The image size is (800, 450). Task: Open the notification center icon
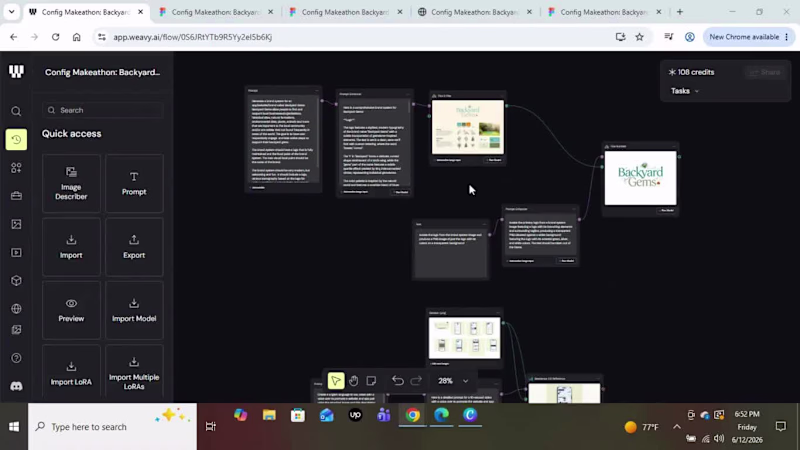781,427
